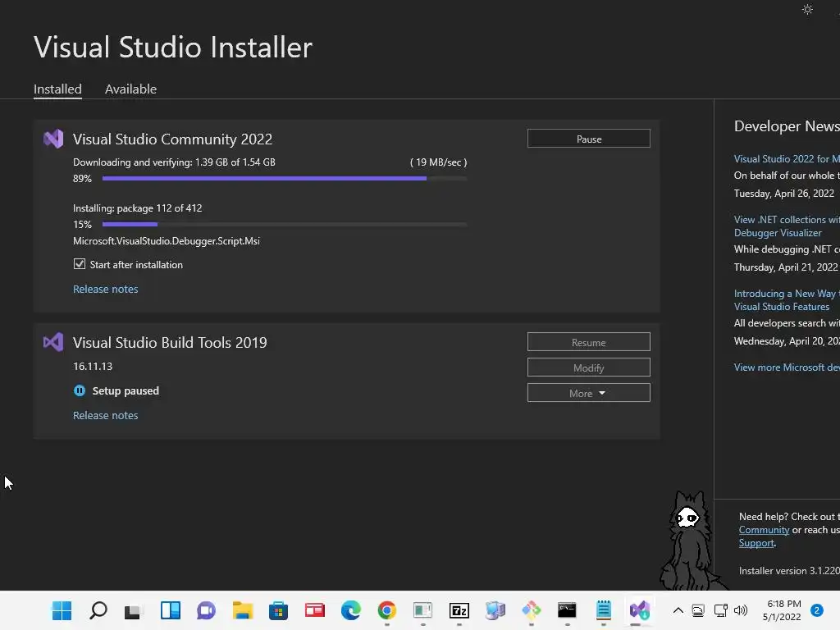Open Microsoft Store from the taskbar
The width and height of the screenshot is (840, 630).
[278, 610]
